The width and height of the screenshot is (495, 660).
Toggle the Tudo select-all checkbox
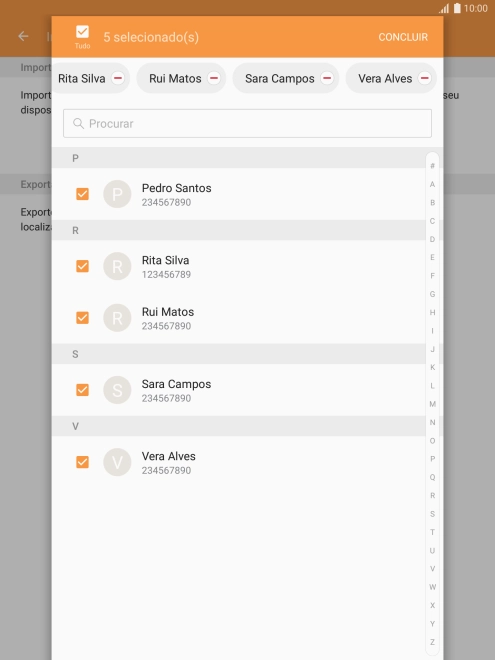(82, 32)
